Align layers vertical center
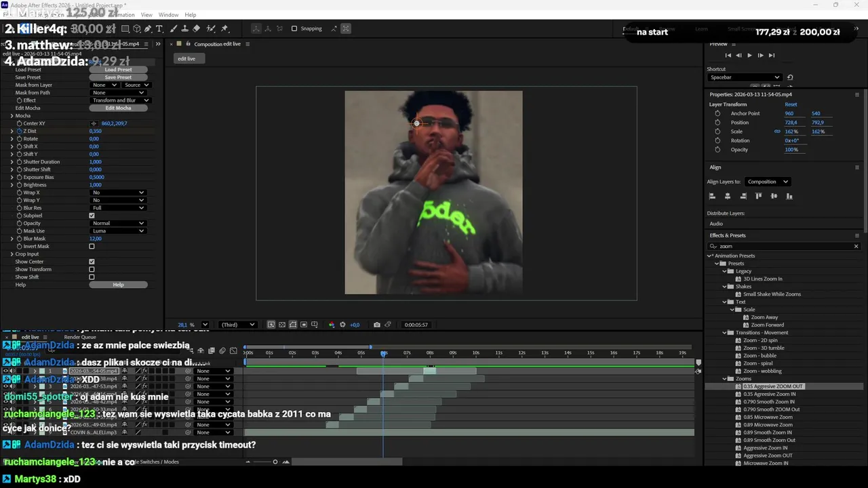Viewport: 868px width, 488px height. coord(774,196)
